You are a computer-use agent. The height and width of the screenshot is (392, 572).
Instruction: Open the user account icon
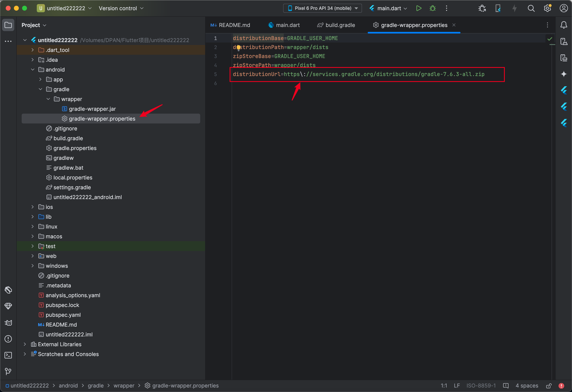click(x=563, y=8)
